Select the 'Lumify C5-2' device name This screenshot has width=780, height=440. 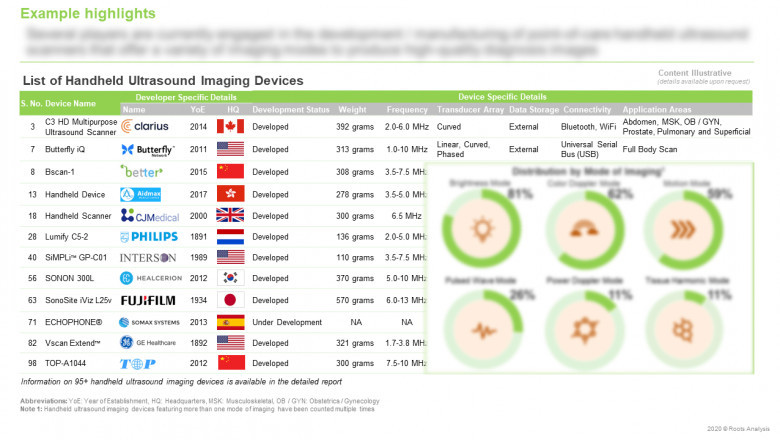click(x=67, y=237)
